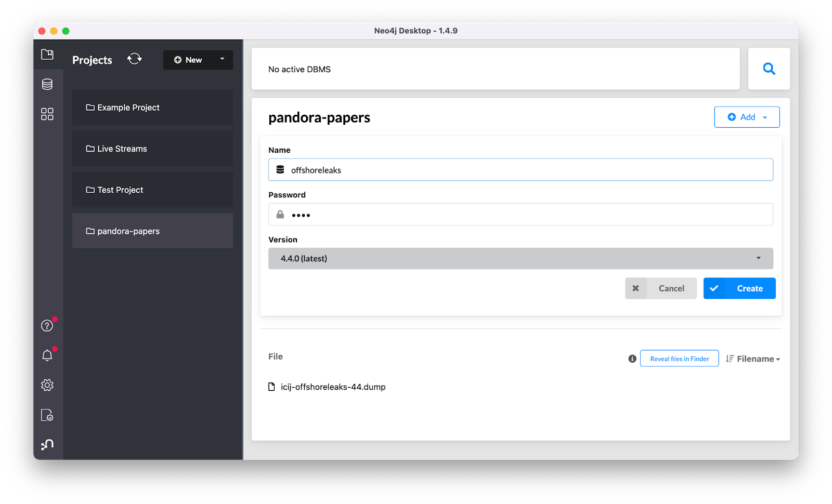Open the Projects sidebar icon
The width and height of the screenshot is (832, 504).
coord(47,54)
